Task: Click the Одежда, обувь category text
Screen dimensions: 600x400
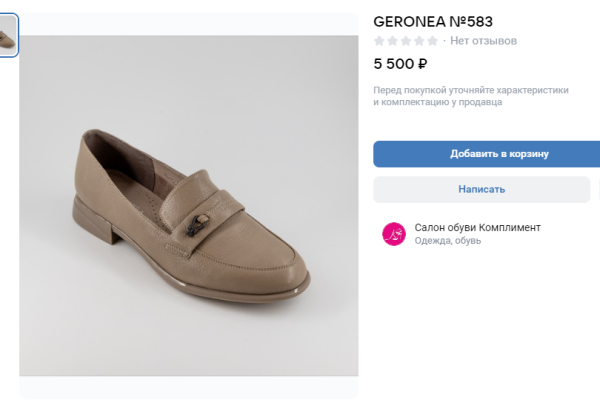Action: coord(448,241)
